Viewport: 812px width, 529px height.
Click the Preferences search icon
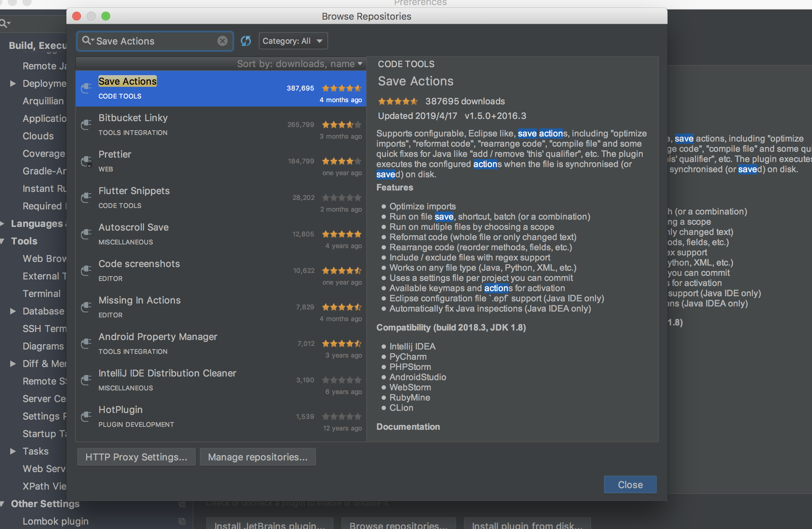pyautogui.click(x=4, y=24)
